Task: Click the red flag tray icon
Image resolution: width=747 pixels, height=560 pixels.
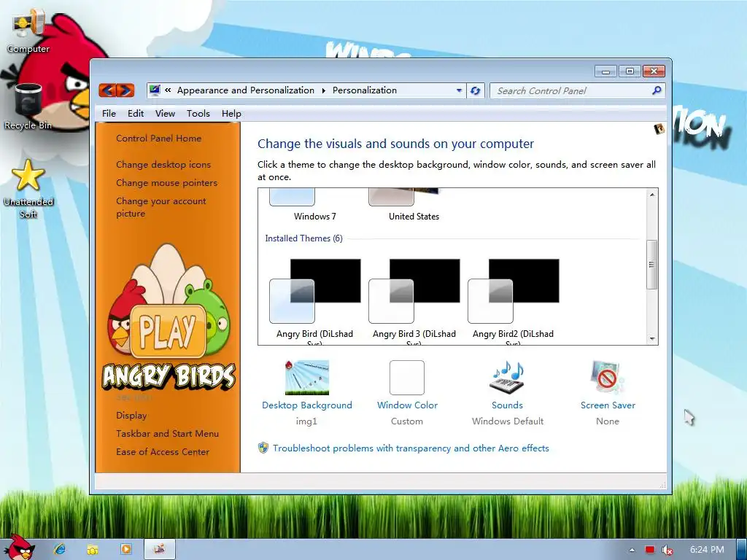Action: point(650,550)
